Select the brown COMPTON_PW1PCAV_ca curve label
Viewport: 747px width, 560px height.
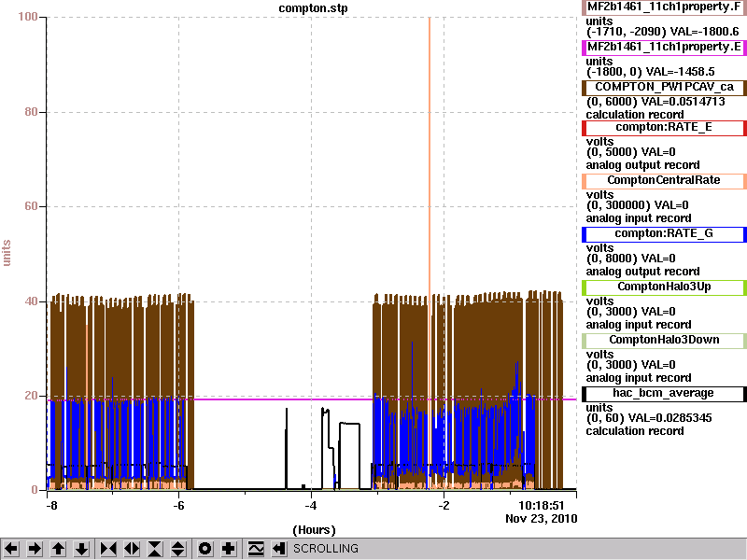664,87
